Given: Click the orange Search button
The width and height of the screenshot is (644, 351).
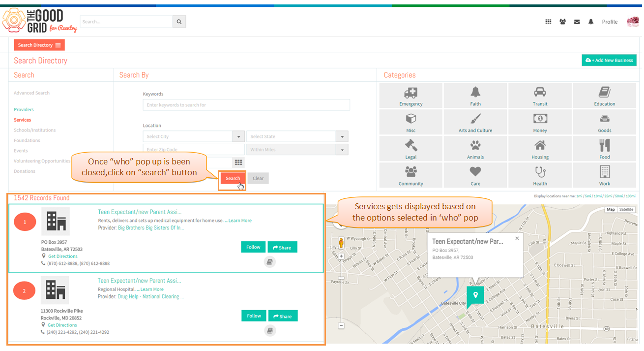Looking at the screenshot, I should tap(233, 178).
